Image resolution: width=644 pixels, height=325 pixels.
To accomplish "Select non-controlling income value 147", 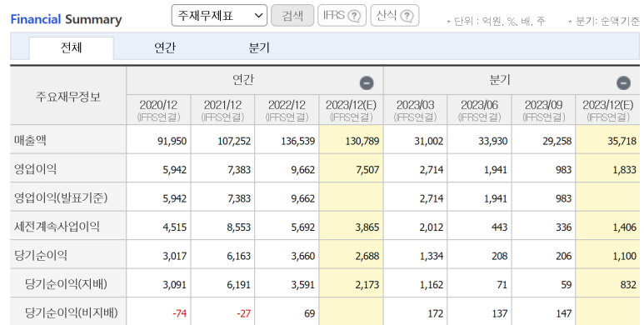I will click(564, 313).
